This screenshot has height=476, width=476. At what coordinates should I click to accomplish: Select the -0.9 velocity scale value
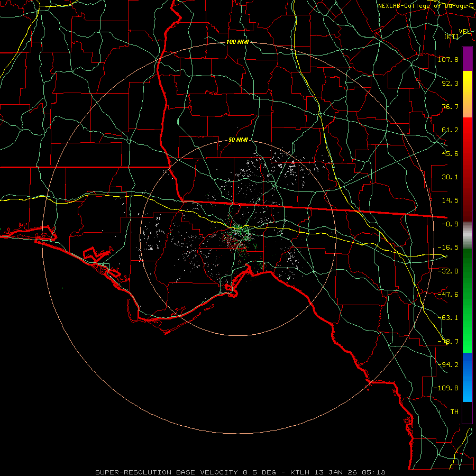click(x=450, y=224)
